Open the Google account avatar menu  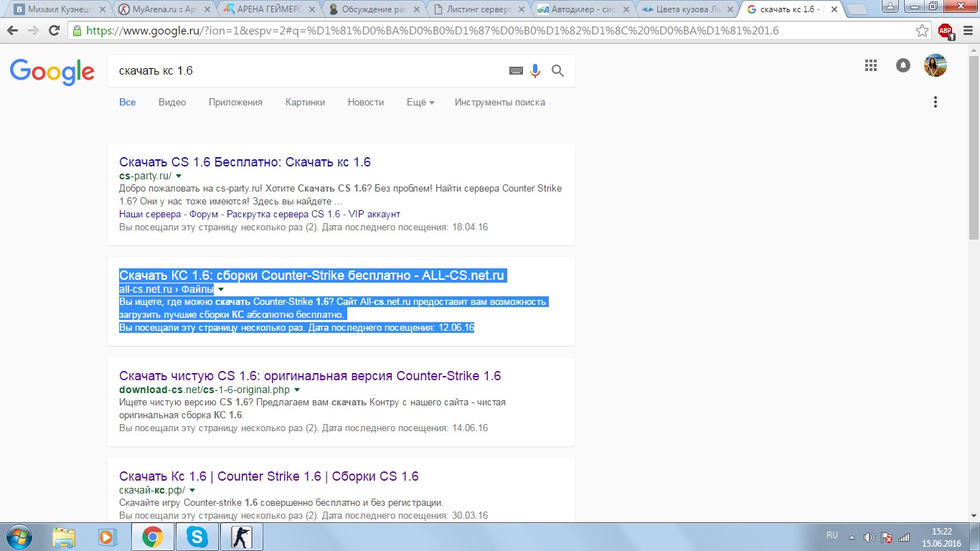pyautogui.click(x=936, y=65)
